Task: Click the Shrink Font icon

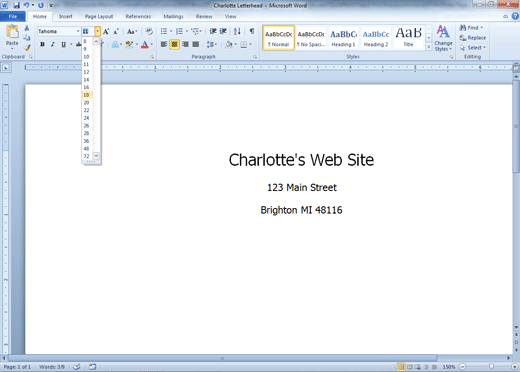Action: click(x=116, y=32)
